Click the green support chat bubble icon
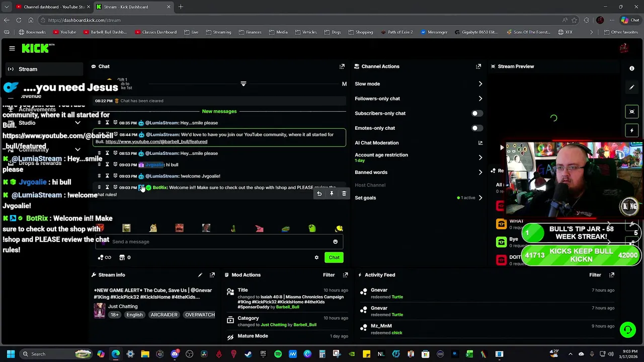 point(627,330)
